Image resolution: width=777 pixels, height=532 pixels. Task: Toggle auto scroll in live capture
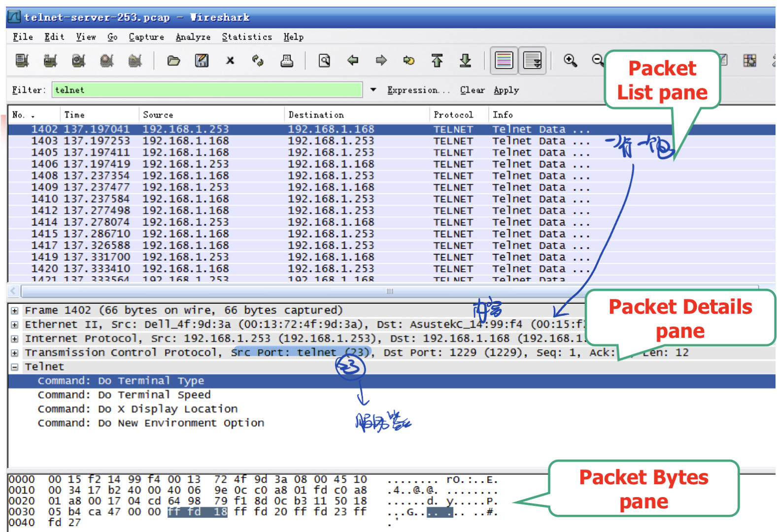coord(532,61)
